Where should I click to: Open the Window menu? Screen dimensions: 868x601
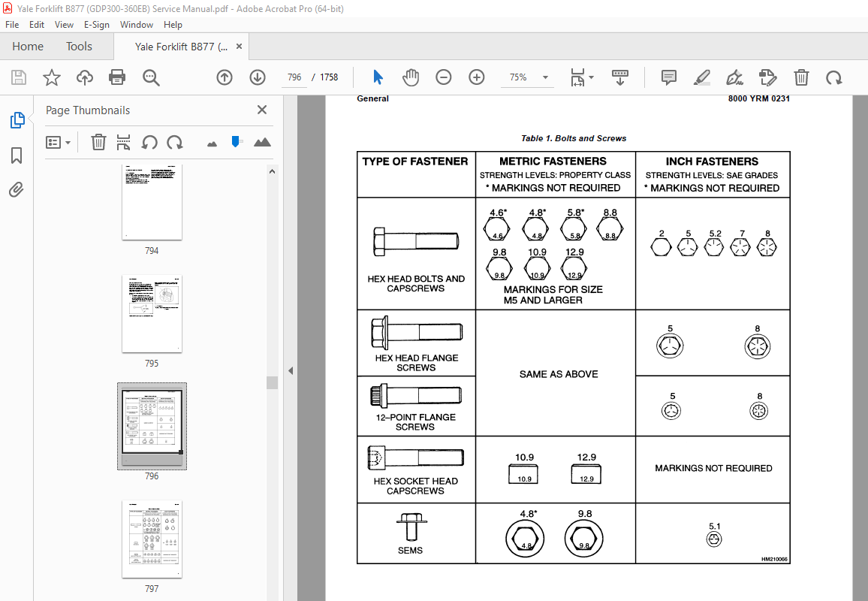coord(136,24)
